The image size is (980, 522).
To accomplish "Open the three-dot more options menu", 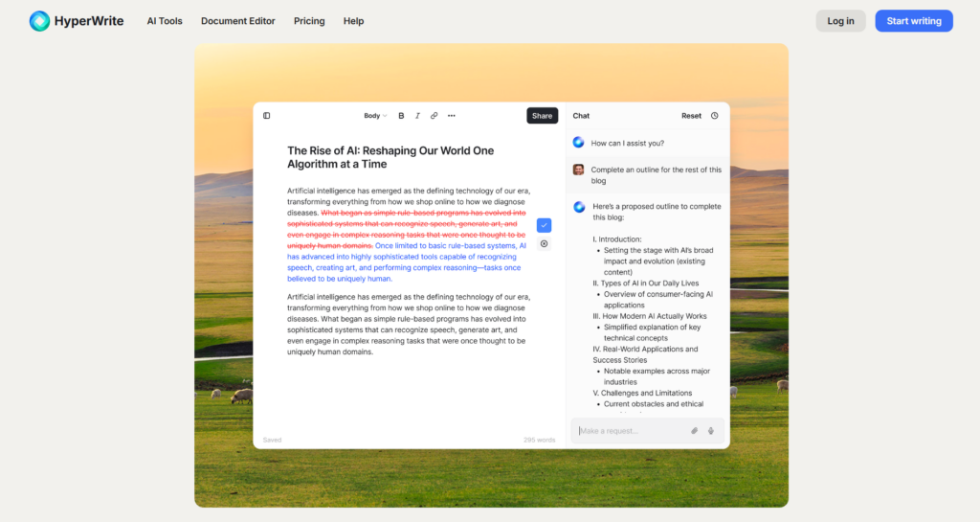I will click(x=452, y=116).
